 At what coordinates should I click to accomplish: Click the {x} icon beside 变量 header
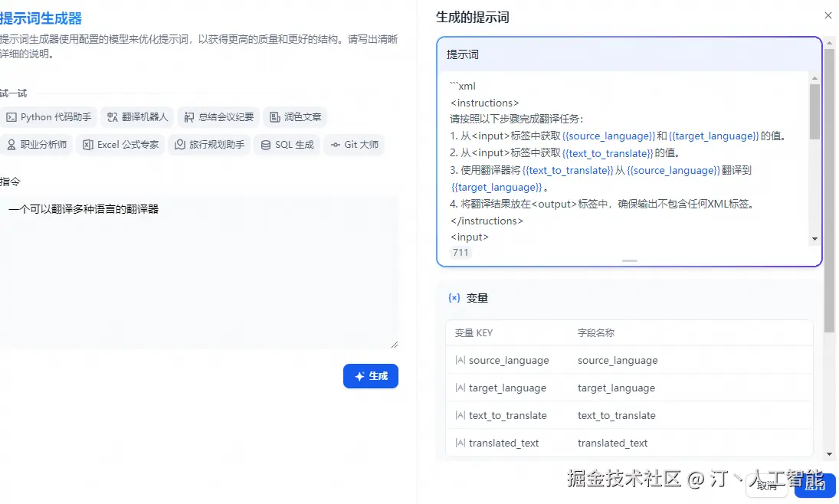pyautogui.click(x=456, y=298)
